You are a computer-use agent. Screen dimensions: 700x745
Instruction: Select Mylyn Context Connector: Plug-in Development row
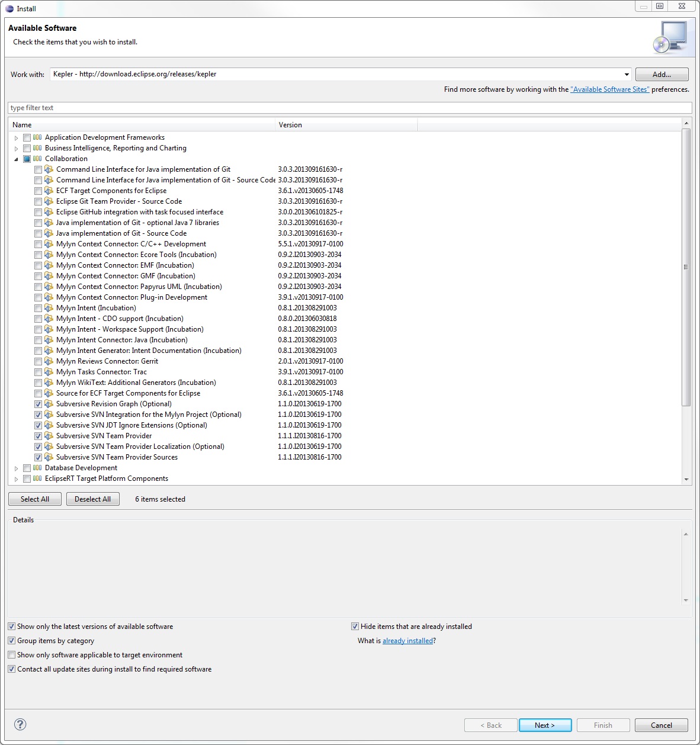(131, 297)
